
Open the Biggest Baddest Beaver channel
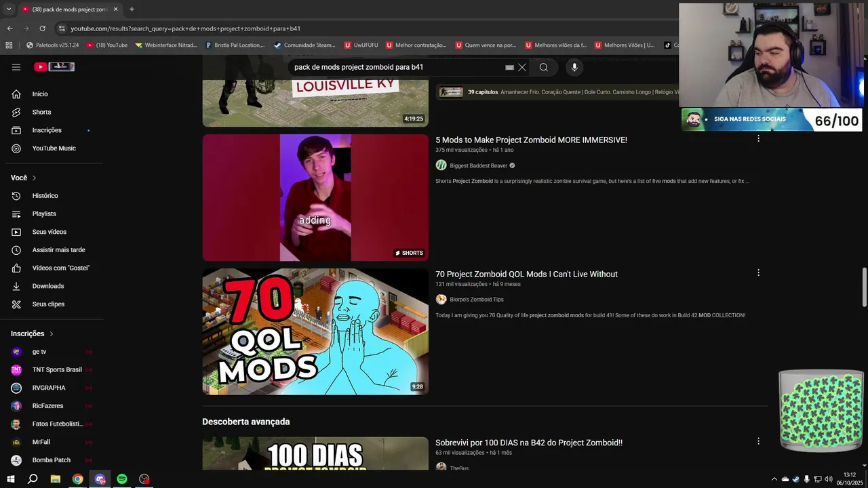coord(478,165)
